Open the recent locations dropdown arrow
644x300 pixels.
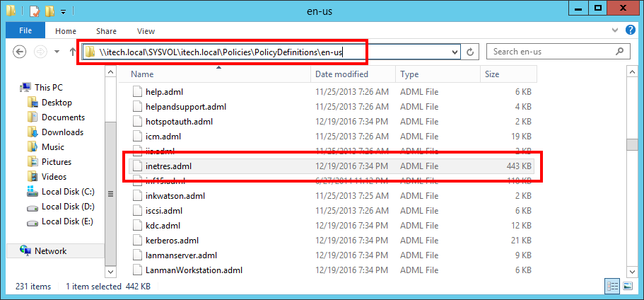pos(57,52)
